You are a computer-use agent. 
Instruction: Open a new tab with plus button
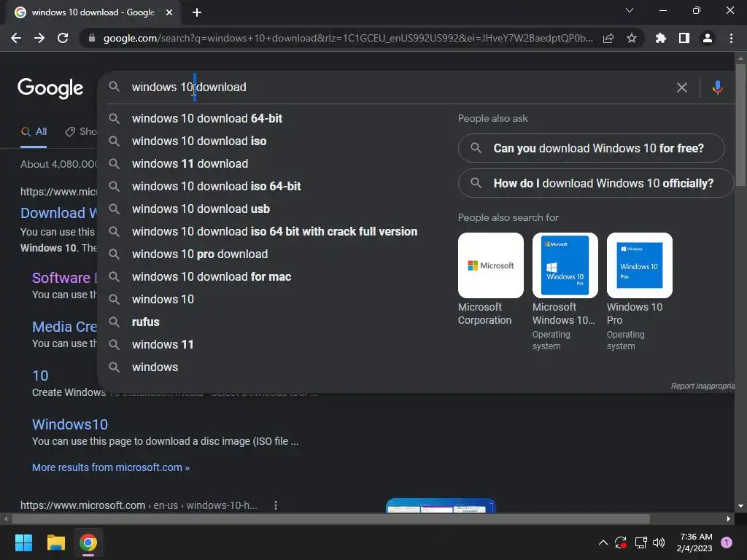197,12
